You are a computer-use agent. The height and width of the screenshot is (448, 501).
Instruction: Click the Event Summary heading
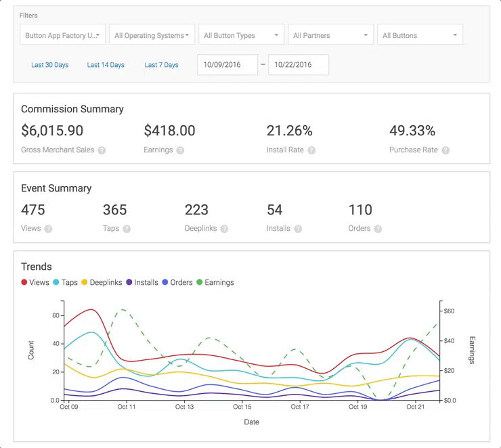pyautogui.click(x=56, y=188)
